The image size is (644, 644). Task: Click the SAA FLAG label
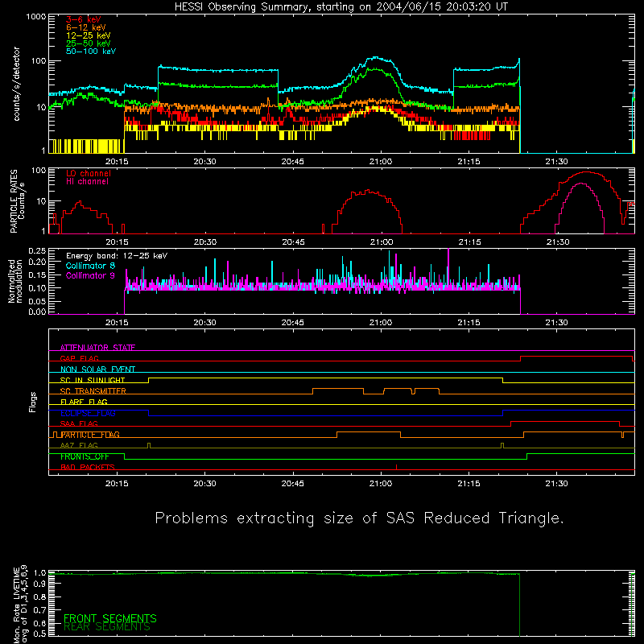79,424
